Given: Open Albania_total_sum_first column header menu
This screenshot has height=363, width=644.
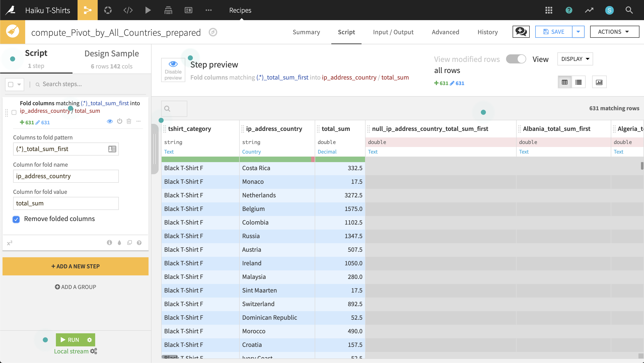Looking at the screenshot, I should 556,129.
